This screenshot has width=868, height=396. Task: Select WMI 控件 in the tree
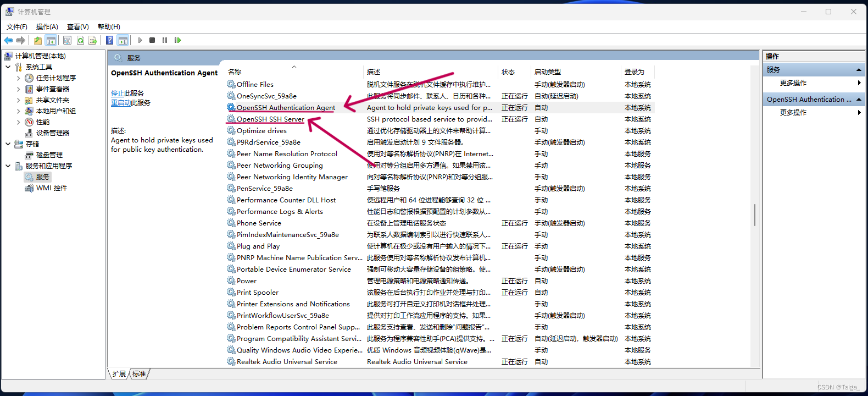(52, 188)
